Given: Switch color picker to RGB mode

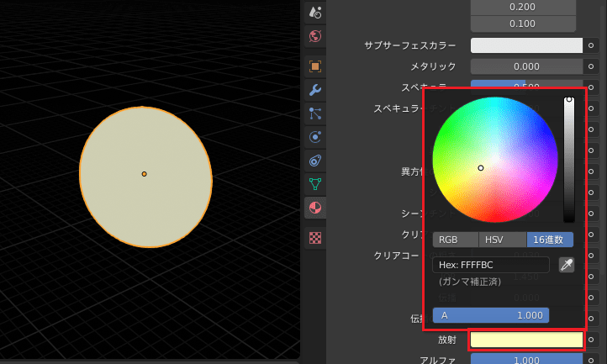Looking at the screenshot, I should coord(456,240).
